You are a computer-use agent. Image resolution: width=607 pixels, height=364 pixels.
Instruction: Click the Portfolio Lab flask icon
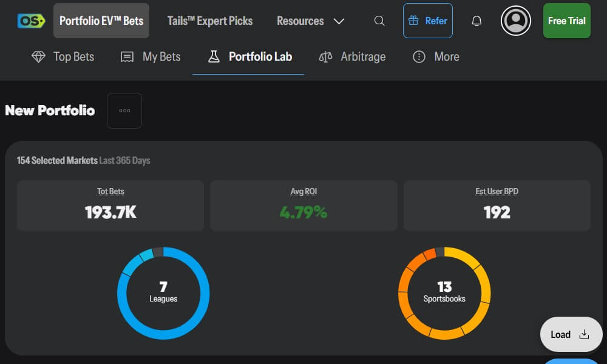pos(214,56)
